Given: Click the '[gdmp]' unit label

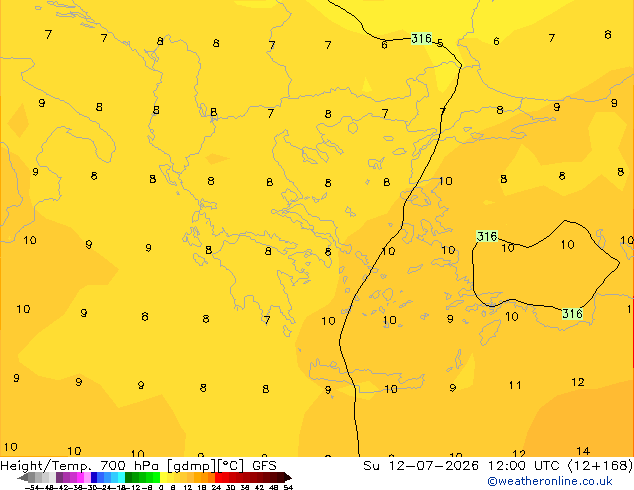Looking at the screenshot, I should point(191,466).
